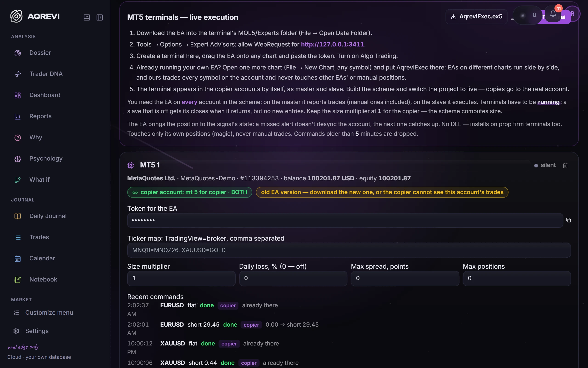The image size is (588, 368).
Task: Click the Psychology brain icon
Action: pyautogui.click(x=17, y=159)
